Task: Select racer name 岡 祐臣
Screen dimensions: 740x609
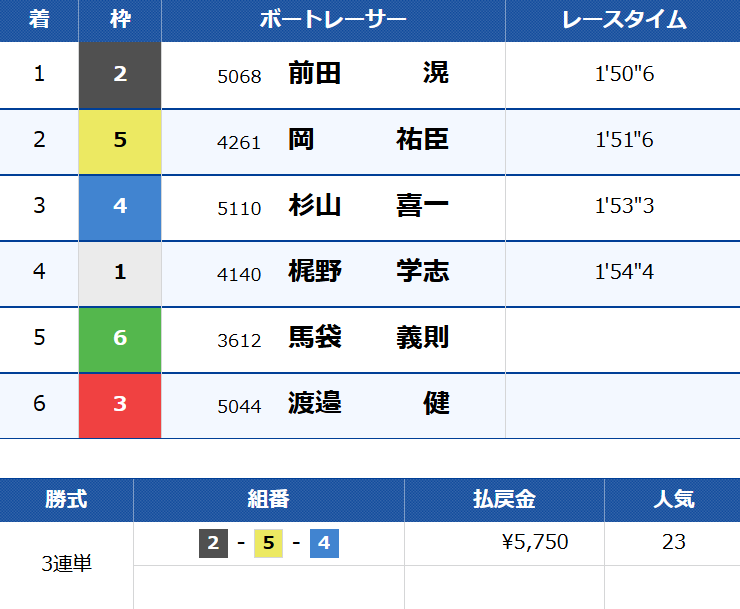Action: point(368,139)
